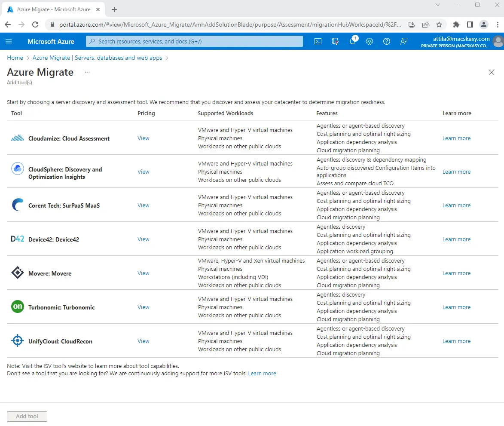Open browser extensions puzzle icon
This screenshot has height=426, width=504.
(456, 25)
